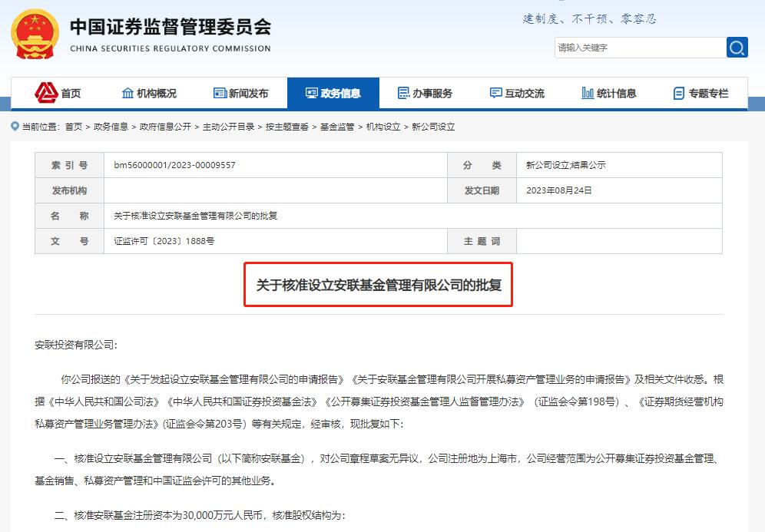This screenshot has height=532, width=765.
Task: Focus the 请输入关键字 search field
Action: point(640,48)
